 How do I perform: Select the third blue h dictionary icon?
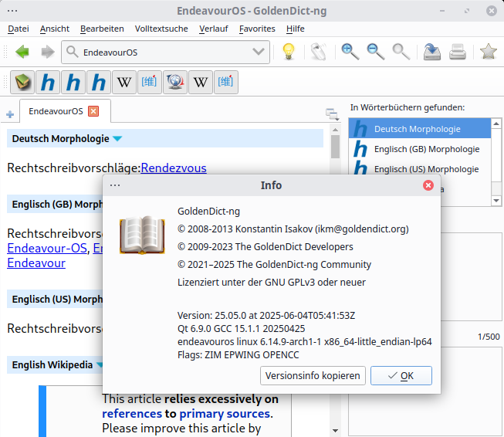pos(99,82)
